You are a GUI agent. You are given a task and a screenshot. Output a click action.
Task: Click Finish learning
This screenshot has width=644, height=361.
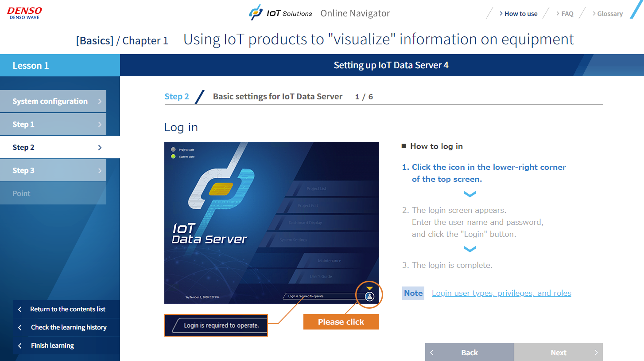[x=66, y=345]
